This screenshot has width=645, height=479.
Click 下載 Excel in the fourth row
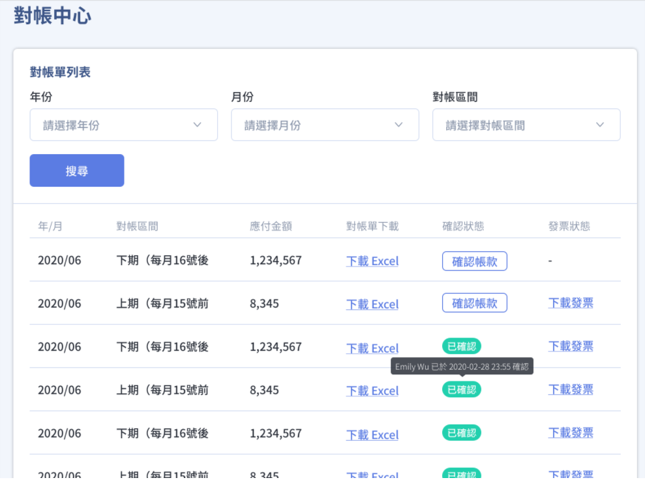point(372,391)
